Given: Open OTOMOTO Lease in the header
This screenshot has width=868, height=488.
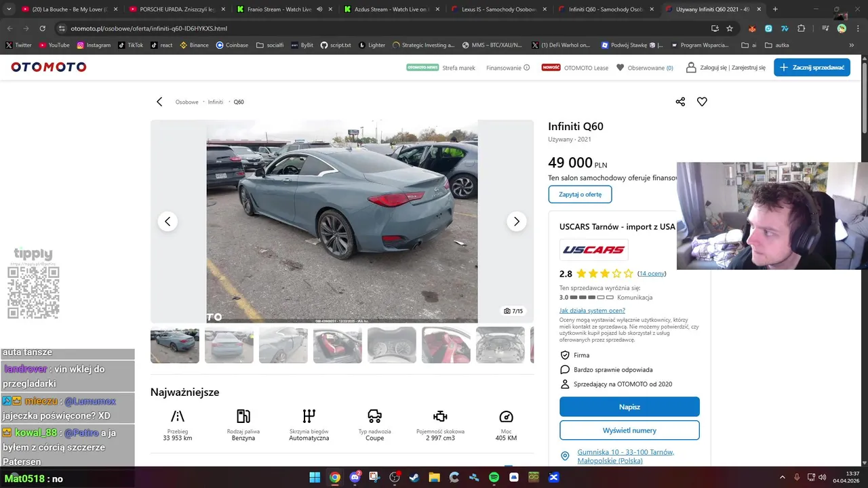Looking at the screenshot, I should click(x=575, y=68).
